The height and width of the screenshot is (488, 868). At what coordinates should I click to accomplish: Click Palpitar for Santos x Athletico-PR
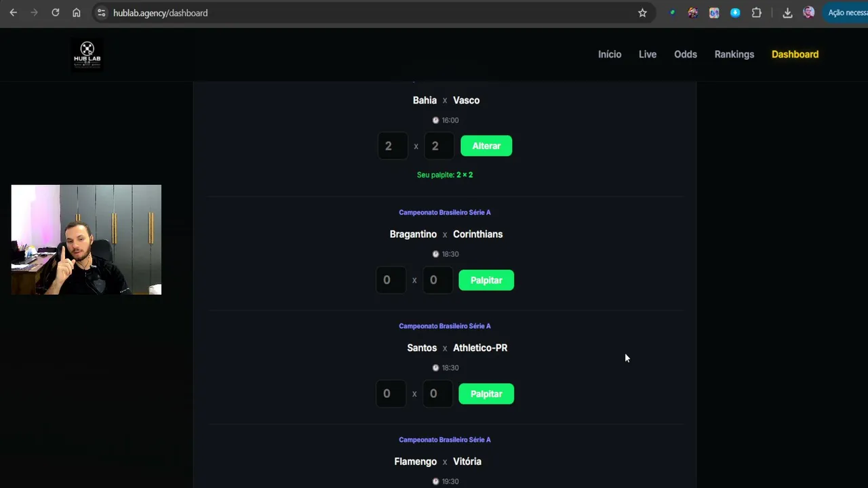tap(486, 394)
